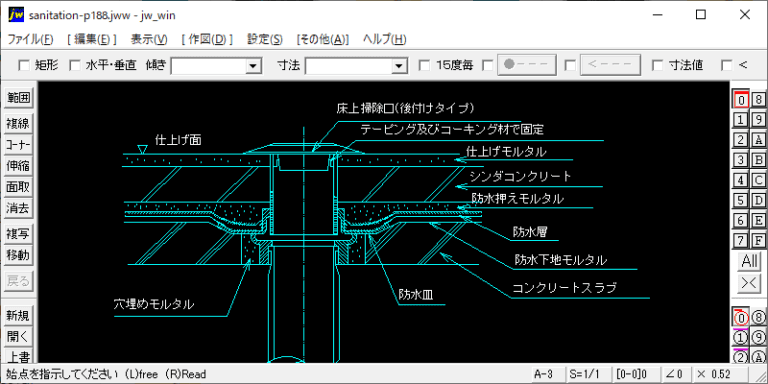Select layer 1 square button
768x384 pixels.
(742, 120)
